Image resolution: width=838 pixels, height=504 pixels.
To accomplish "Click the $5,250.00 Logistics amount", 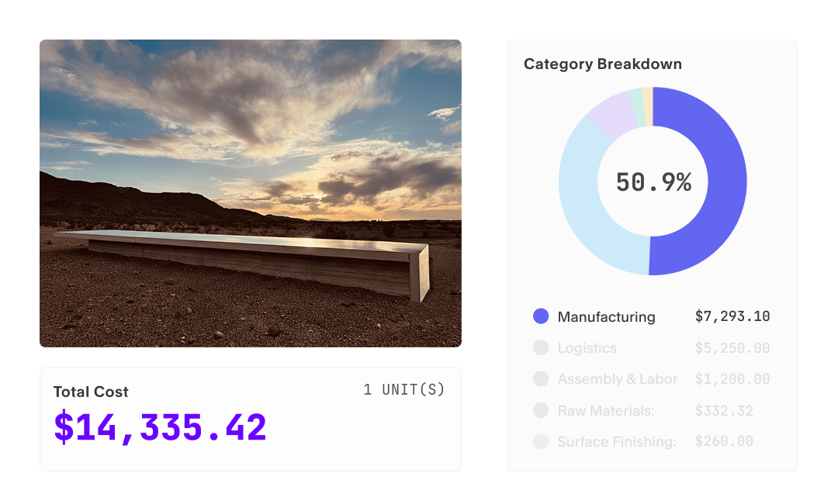I will [x=732, y=348].
